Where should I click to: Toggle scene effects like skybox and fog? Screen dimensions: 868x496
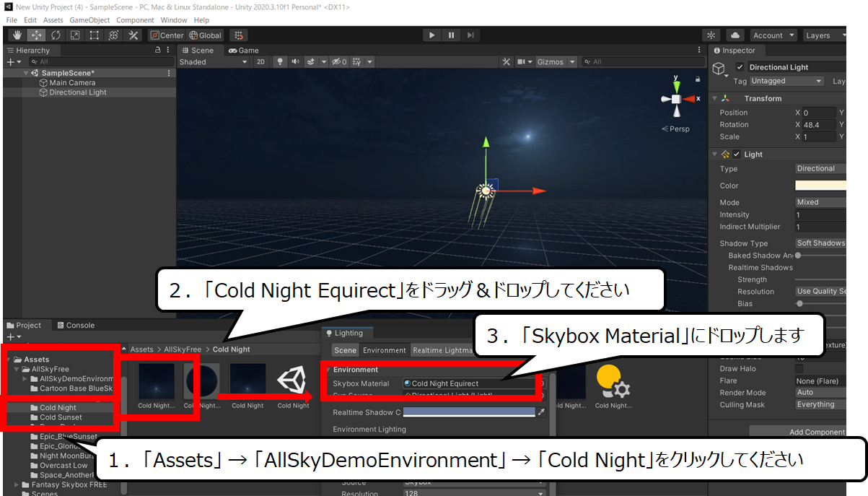[312, 62]
